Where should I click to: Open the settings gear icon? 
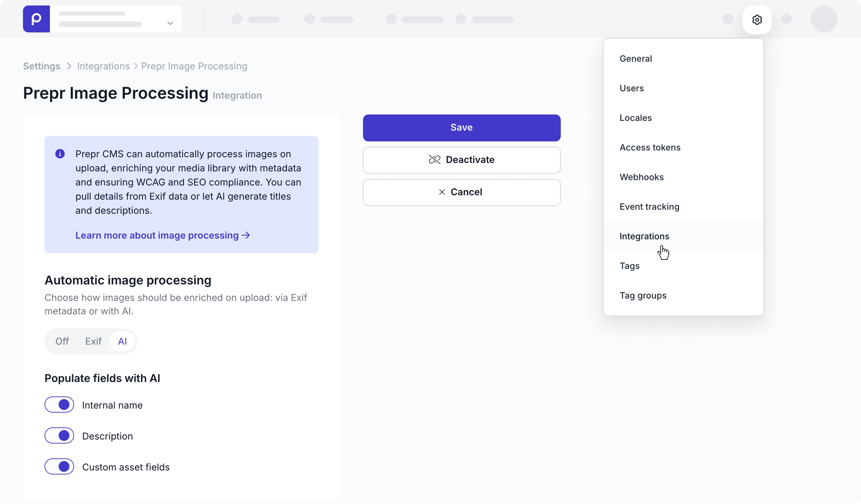pos(757,20)
